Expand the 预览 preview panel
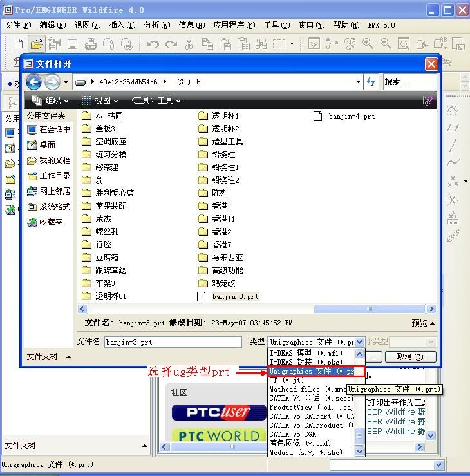 click(422, 323)
